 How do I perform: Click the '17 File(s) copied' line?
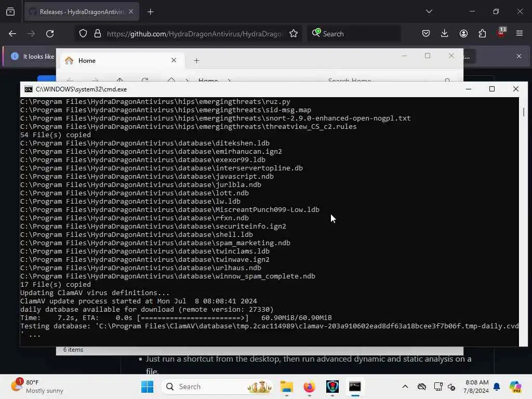(x=56, y=284)
